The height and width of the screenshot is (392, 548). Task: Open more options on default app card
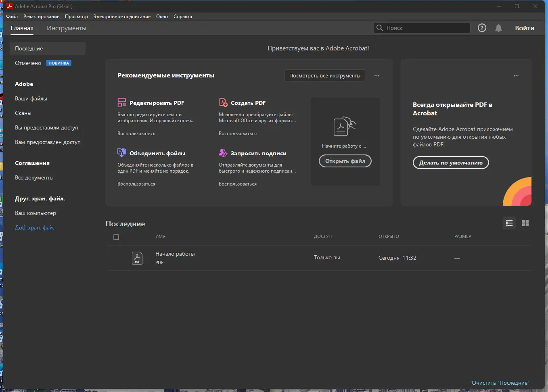516,76
